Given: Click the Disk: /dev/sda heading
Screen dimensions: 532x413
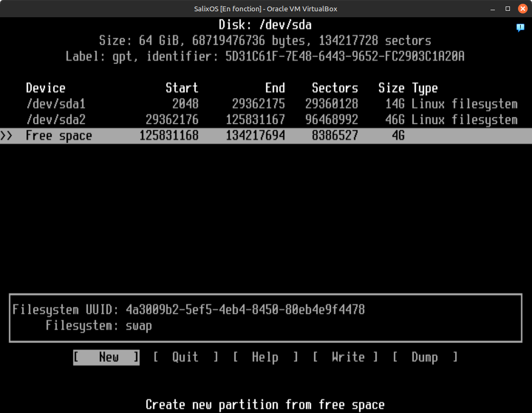Looking at the screenshot, I should 265,25.
